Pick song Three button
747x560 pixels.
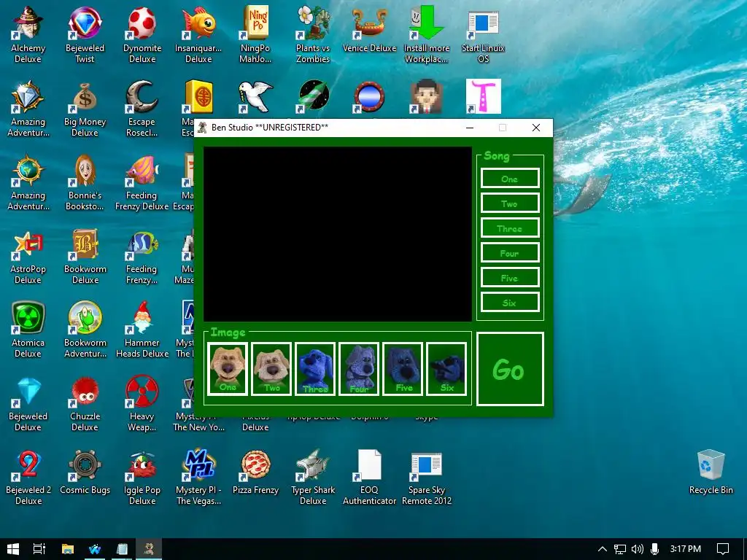510,228
